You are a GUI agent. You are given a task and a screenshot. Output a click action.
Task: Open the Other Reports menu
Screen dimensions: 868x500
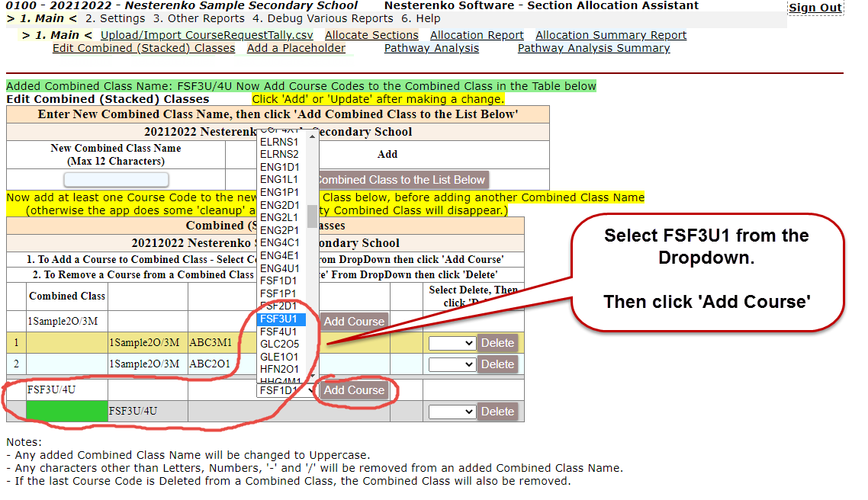coord(198,18)
